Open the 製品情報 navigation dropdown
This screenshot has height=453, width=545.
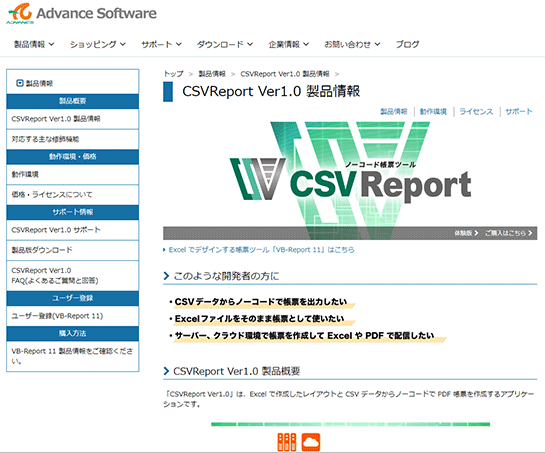click(34, 45)
